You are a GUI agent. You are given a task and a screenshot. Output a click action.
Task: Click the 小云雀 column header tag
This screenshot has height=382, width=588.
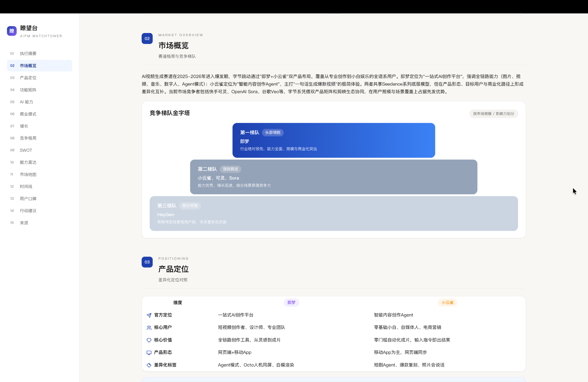(x=447, y=303)
